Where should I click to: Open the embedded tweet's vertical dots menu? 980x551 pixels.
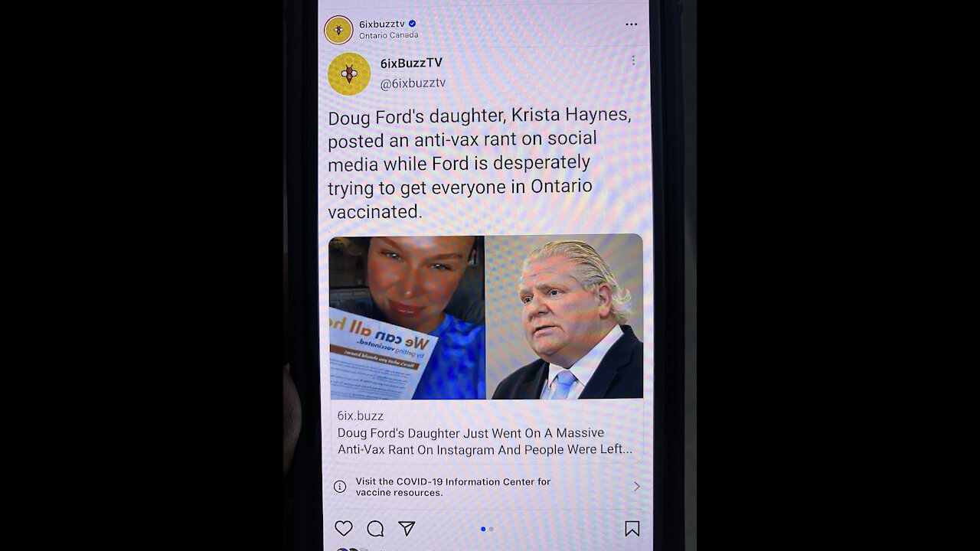(633, 60)
